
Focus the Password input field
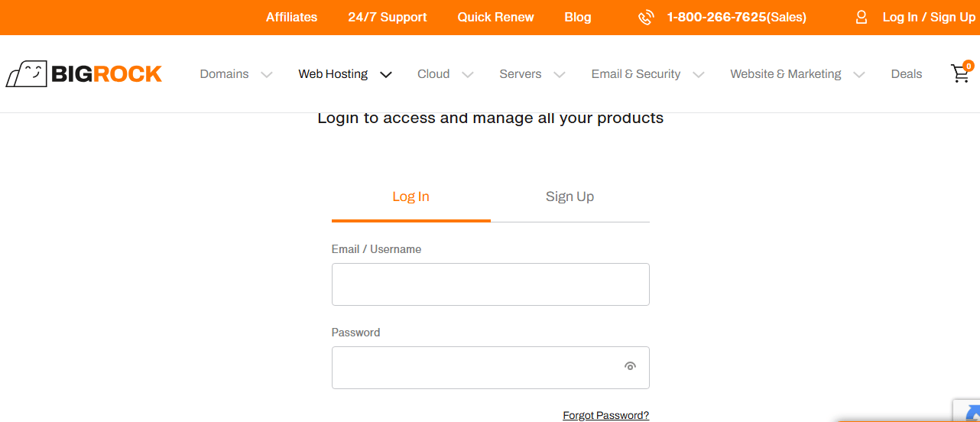474,368
